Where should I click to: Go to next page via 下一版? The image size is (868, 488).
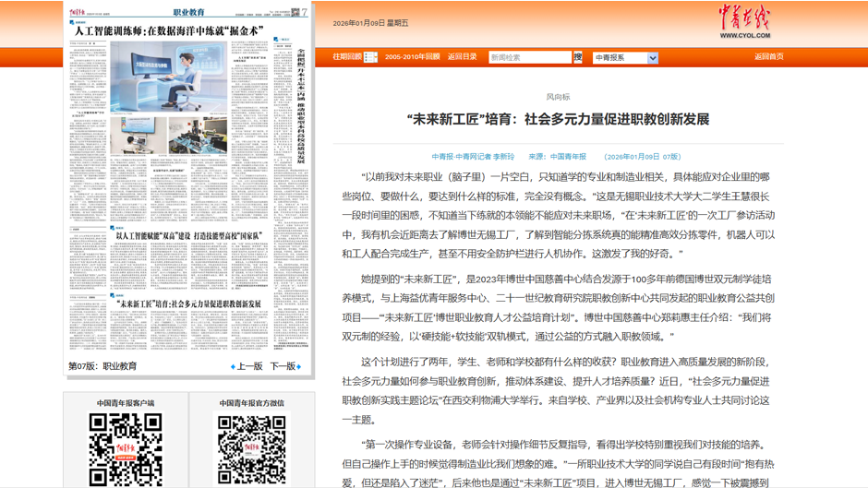[282, 366]
